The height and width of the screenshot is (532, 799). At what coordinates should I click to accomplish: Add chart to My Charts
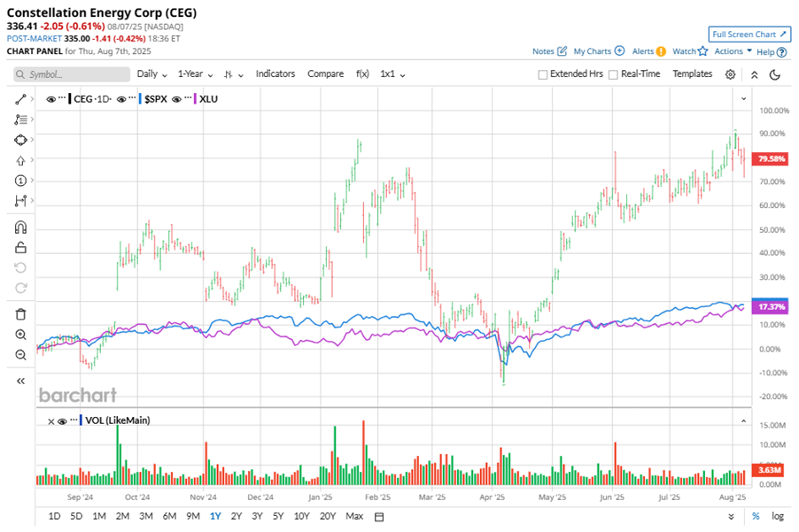tap(620, 51)
